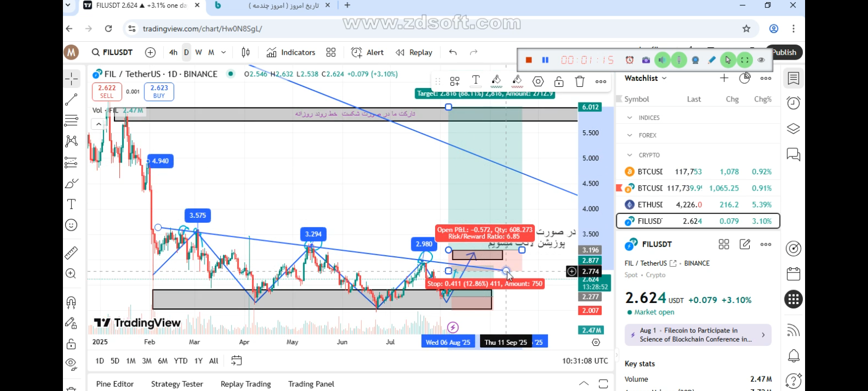Toggle hide all drawings eye icon

coord(72,363)
